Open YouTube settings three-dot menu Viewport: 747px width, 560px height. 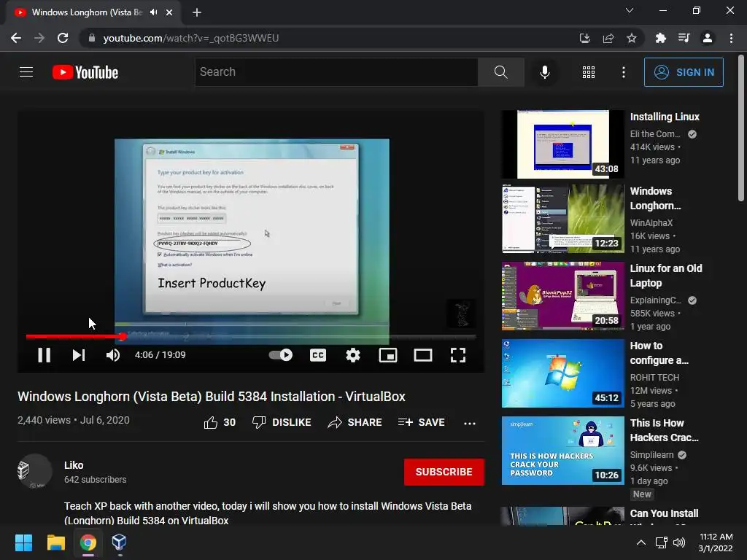pyautogui.click(x=623, y=72)
